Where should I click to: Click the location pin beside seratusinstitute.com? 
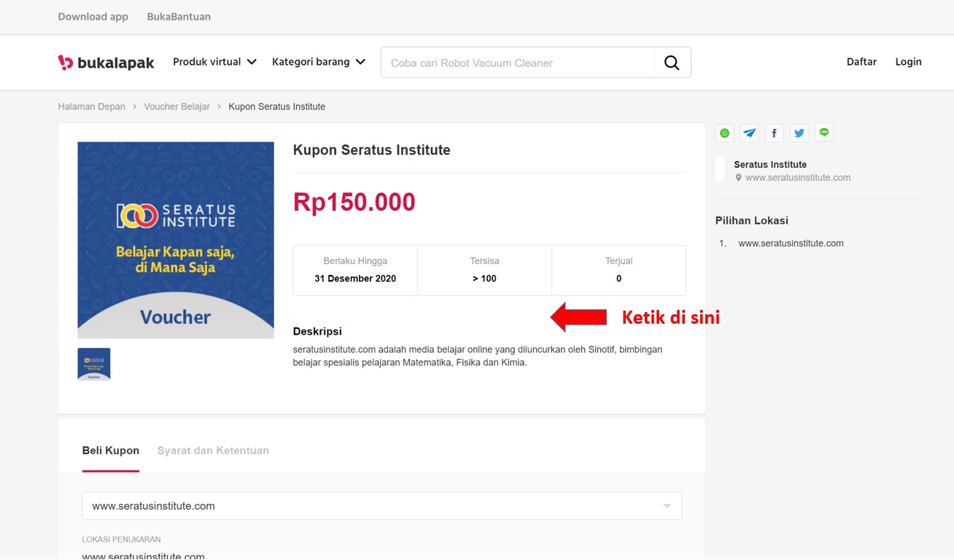(x=738, y=178)
